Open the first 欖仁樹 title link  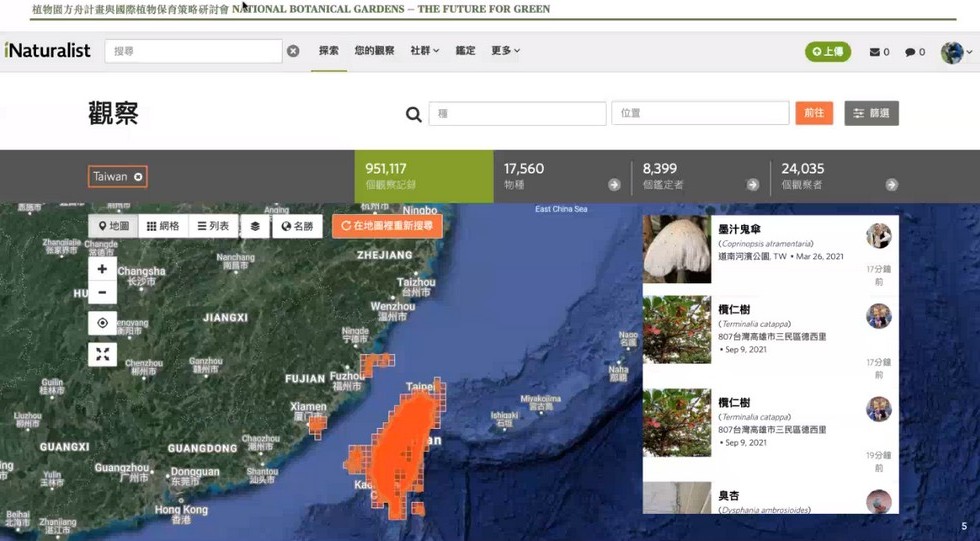[x=734, y=310]
